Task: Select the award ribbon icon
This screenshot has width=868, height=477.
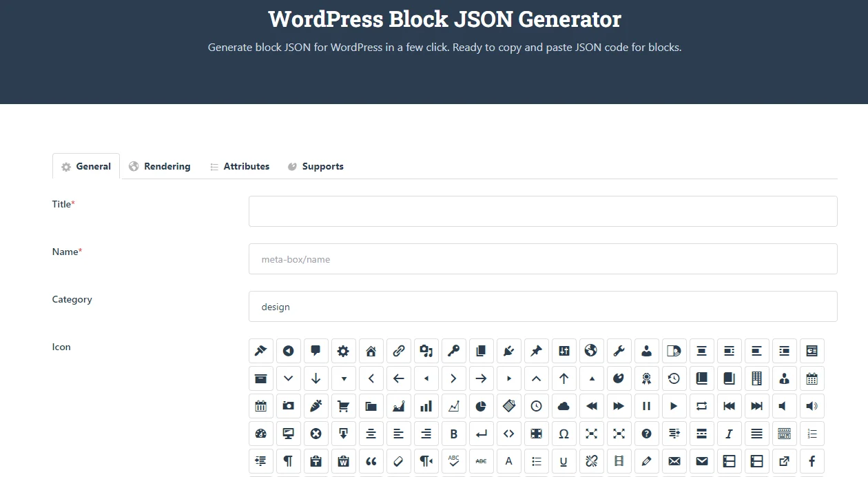Action: (647, 378)
